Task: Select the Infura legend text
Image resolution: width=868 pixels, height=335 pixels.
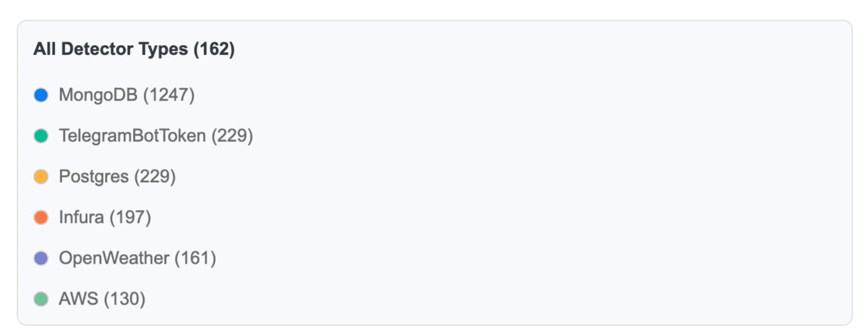Action: coord(81,218)
